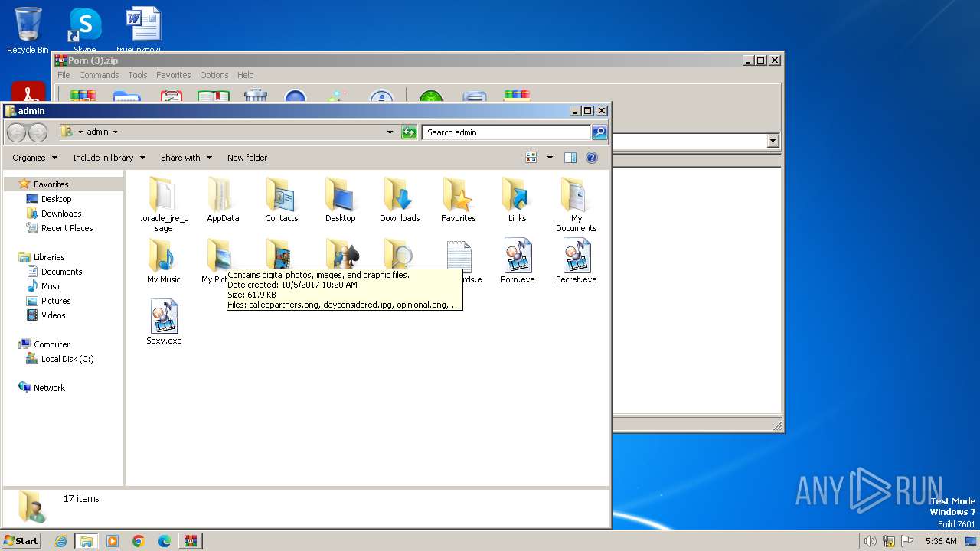Open Downloads under Favorites
Viewport: 980px width, 551px height.
coord(61,214)
